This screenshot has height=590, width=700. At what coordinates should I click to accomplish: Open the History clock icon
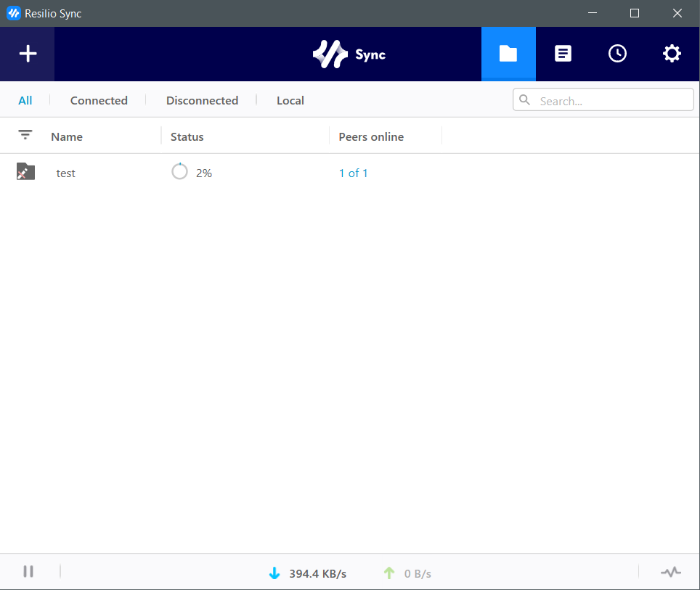(x=617, y=54)
